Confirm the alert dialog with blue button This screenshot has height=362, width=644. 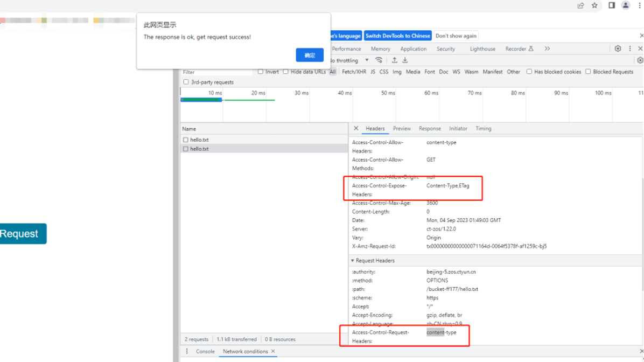pos(310,55)
